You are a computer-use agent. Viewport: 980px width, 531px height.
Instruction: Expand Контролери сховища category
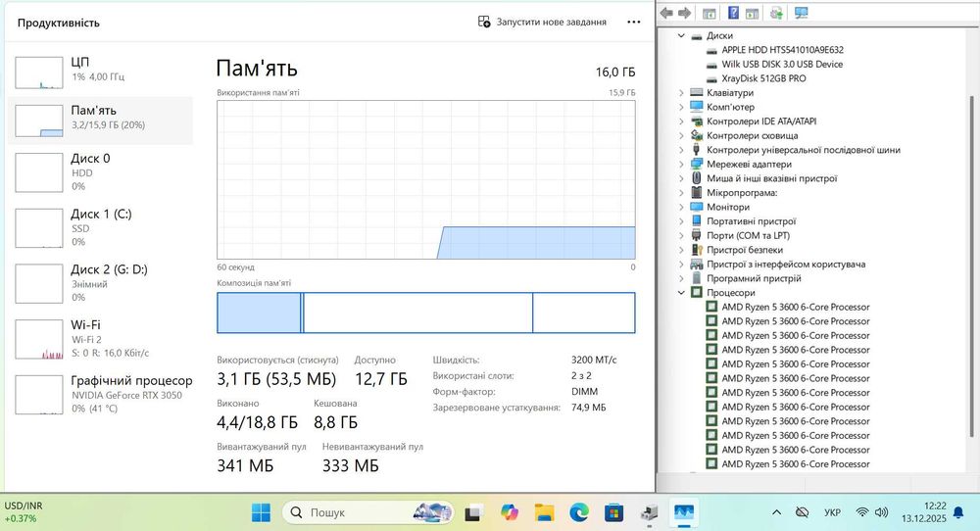pos(681,135)
